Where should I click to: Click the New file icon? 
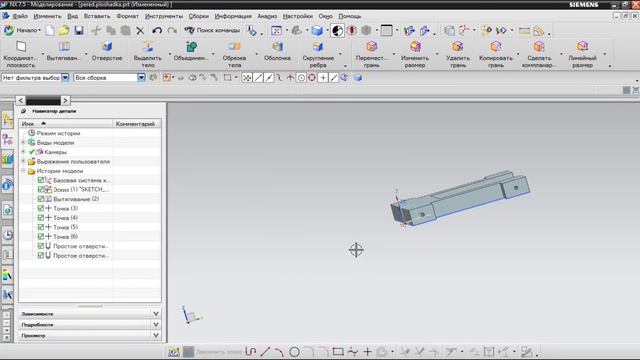coord(50,31)
